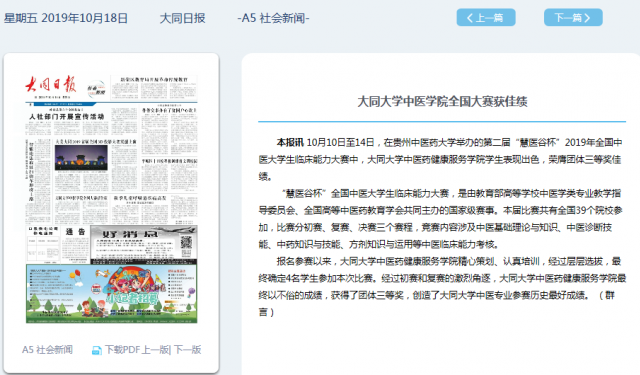Open the night city photo article in thumbnail

click(81, 157)
